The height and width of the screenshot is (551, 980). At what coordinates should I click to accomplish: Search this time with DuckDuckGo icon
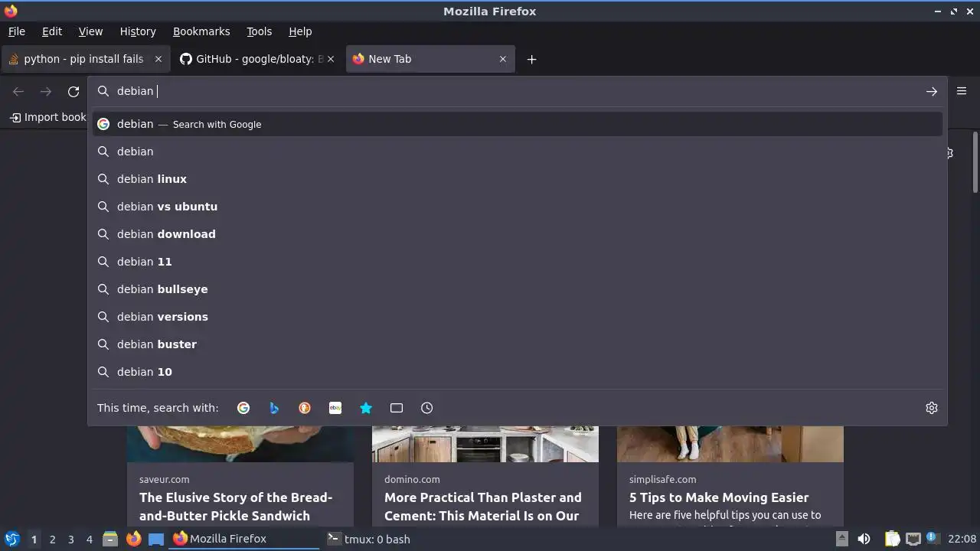(305, 408)
